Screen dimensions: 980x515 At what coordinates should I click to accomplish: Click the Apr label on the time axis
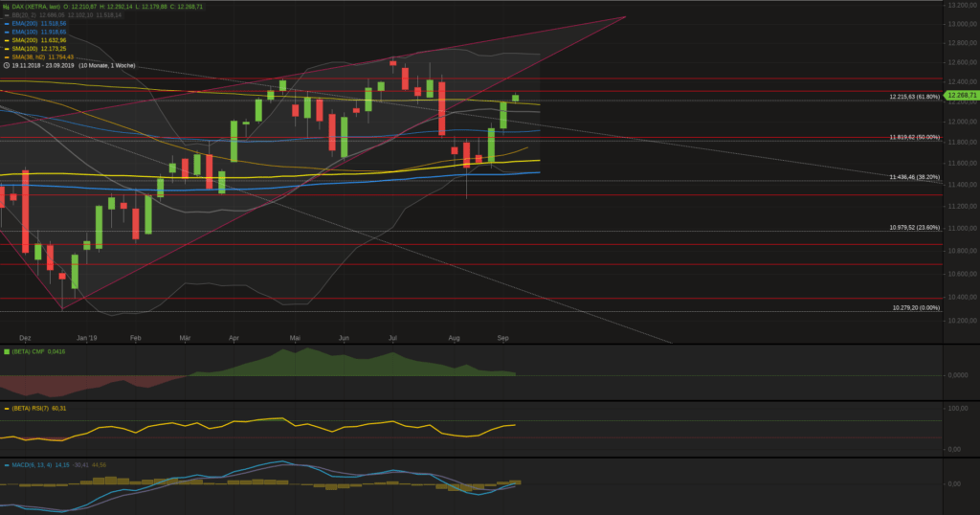coord(234,338)
